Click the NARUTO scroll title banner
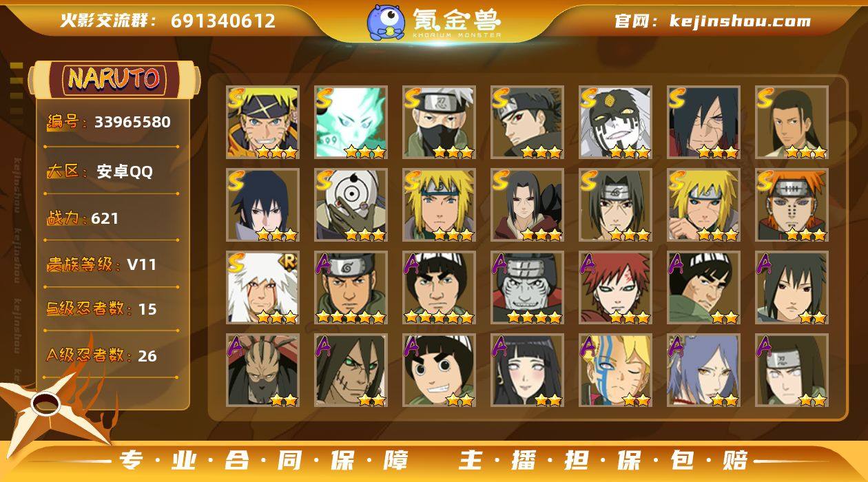 (114, 79)
